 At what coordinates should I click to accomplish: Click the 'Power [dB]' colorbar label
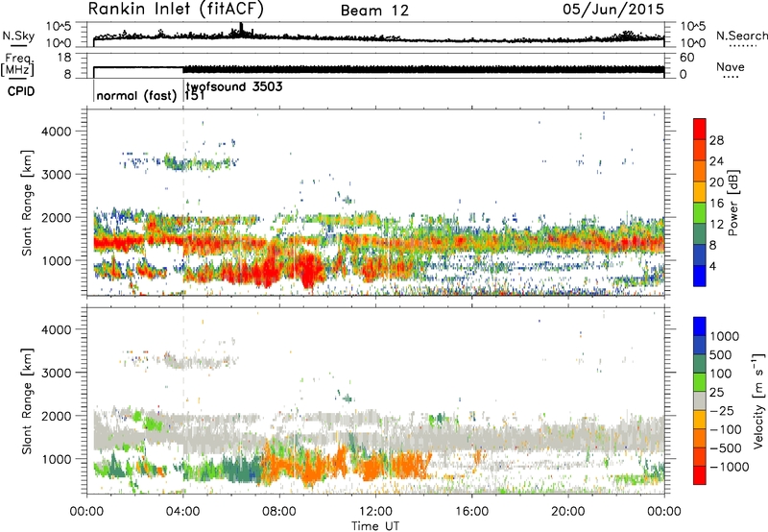[732, 203]
